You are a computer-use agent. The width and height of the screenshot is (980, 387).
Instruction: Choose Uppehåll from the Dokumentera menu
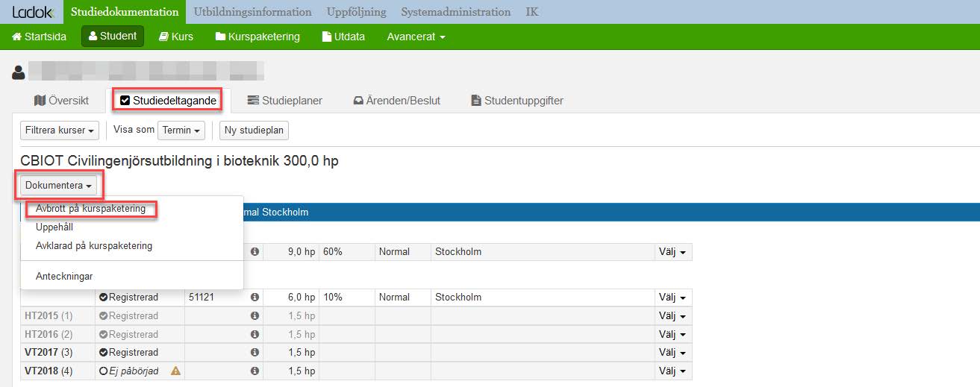point(54,227)
